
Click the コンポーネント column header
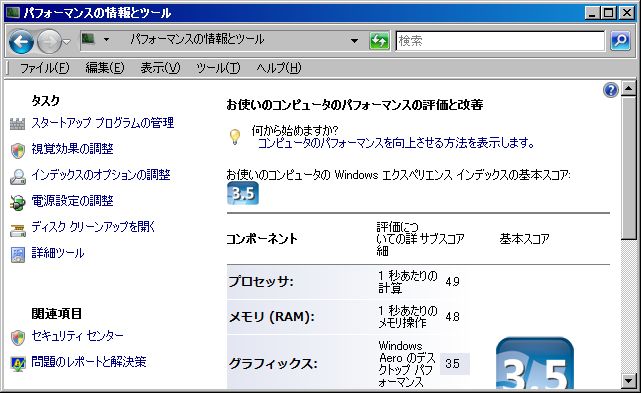point(262,238)
